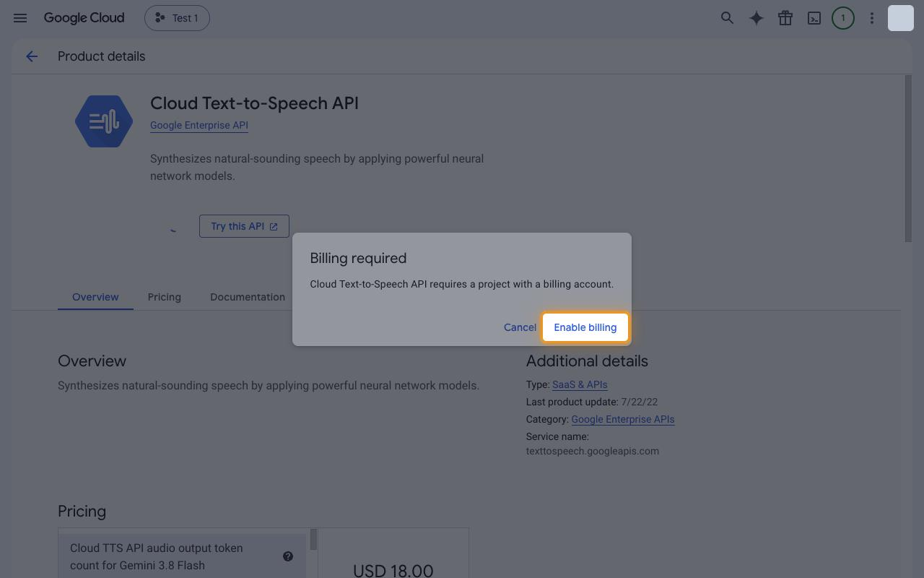Activate the Cloud Shell terminal icon
This screenshot has height=578, width=924.
point(814,18)
